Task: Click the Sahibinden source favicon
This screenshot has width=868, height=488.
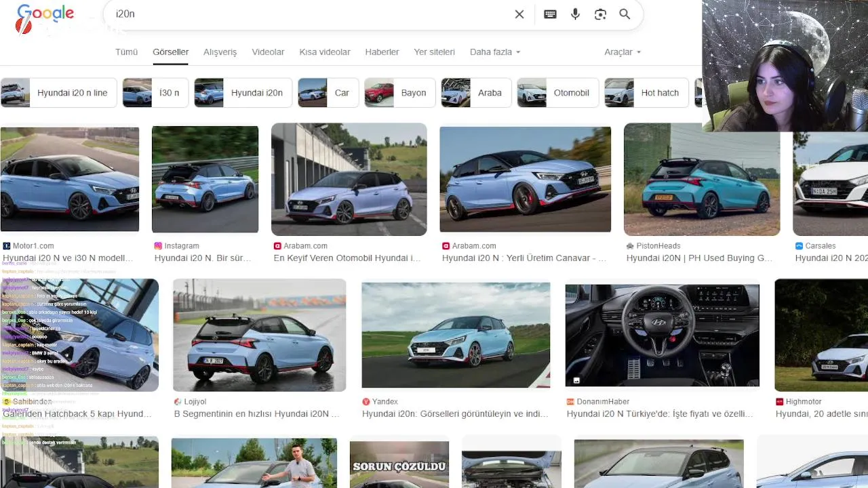Action: (7, 402)
